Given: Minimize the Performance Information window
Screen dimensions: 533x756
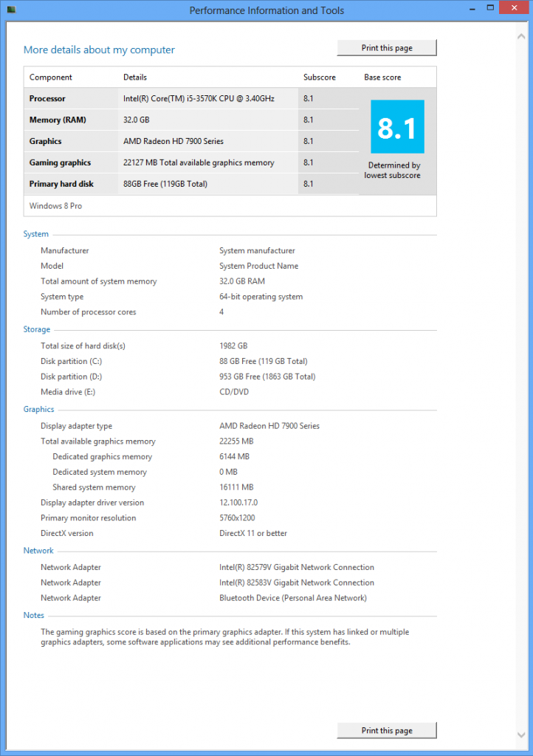Looking at the screenshot, I should pyautogui.click(x=472, y=9).
